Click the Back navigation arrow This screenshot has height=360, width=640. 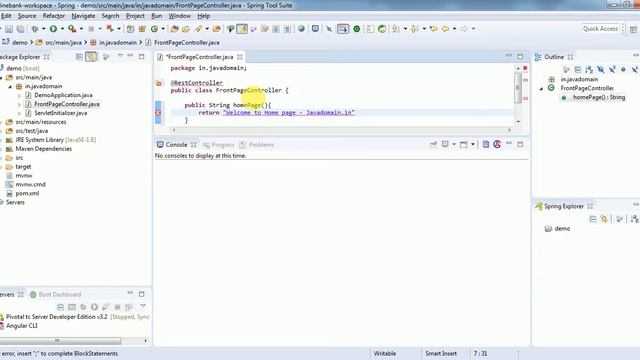(x=445, y=29)
